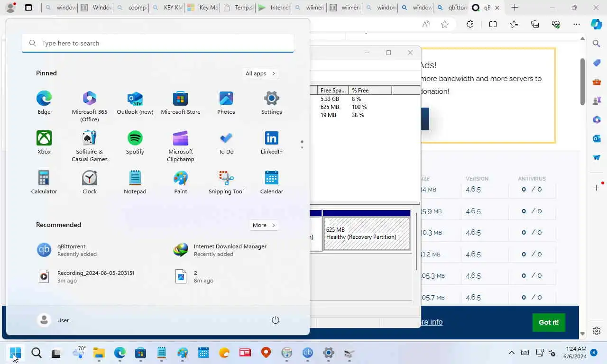Switch to the KEY KM browser tab
Image resolution: width=607 pixels, height=364 pixels.
(x=167, y=8)
